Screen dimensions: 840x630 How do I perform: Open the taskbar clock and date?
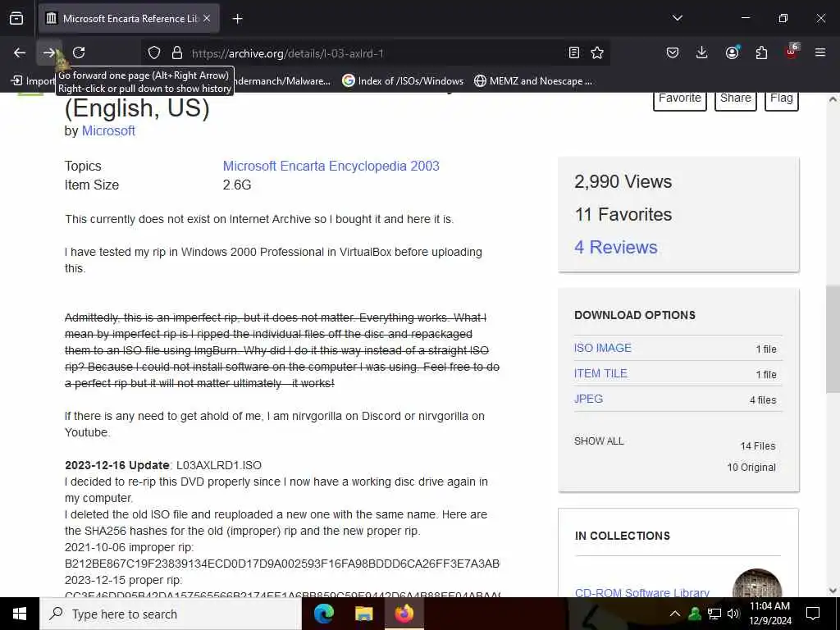pyautogui.click(x=769, y=614)
